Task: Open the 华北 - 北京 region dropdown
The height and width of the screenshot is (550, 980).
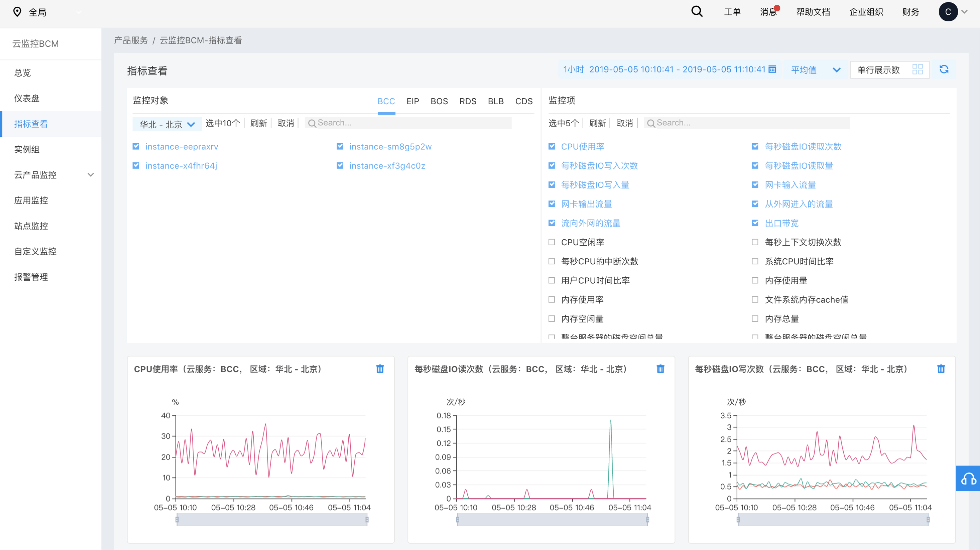Action: click(x=167, y=124)
